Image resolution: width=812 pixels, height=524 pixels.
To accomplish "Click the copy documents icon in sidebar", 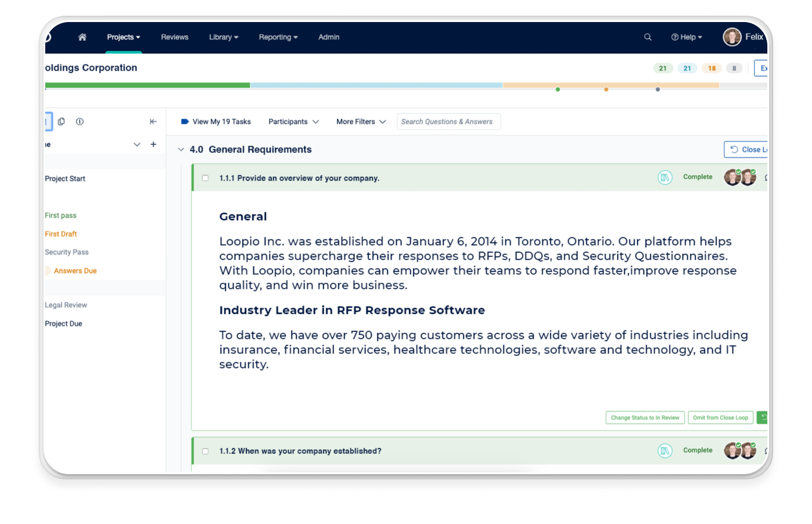I will (x=61, y=122).
